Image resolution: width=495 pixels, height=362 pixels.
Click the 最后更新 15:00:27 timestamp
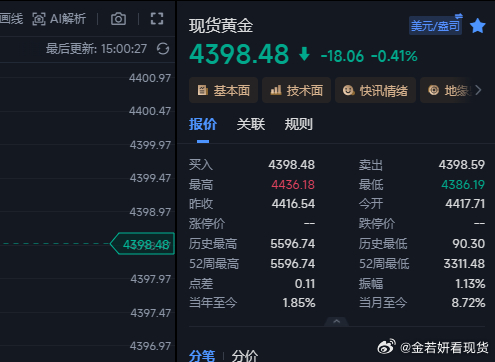coord(96,49)
